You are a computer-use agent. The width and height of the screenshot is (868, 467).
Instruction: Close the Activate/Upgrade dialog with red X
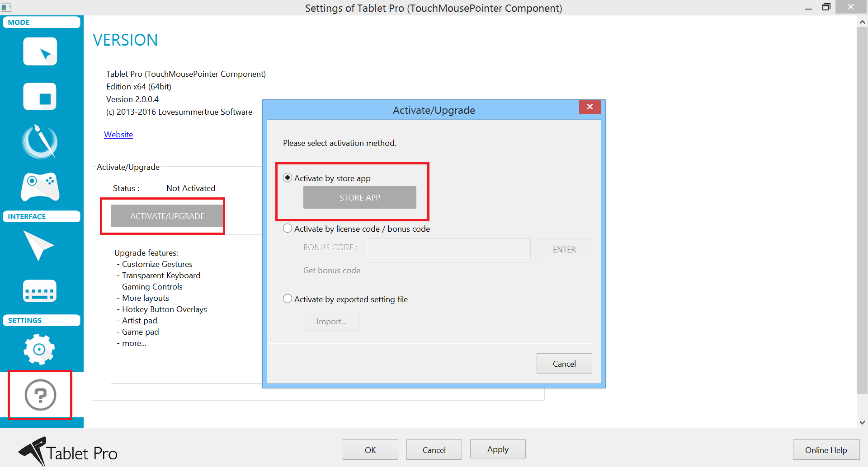[590, 107]
